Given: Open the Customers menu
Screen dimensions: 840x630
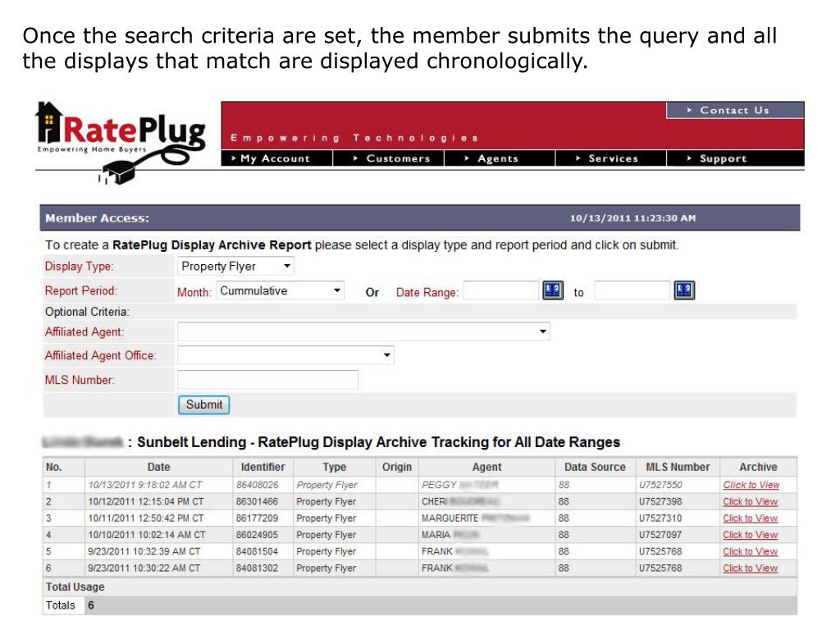Looking at the screenshot, I should (389, 158).
